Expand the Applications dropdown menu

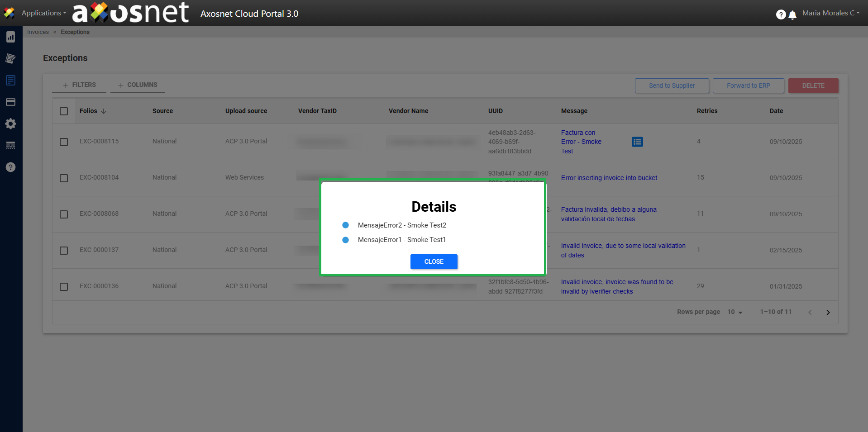(x=43, y=13)
